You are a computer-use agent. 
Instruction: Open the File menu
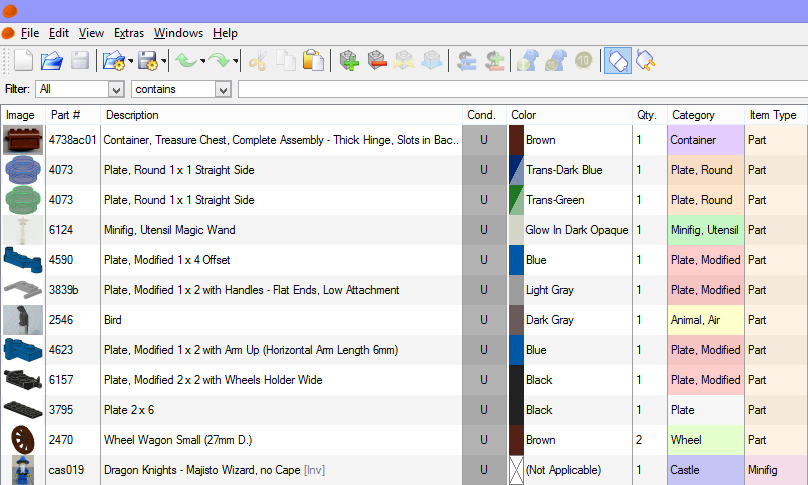pyautogui.click(x=30, y=33)
